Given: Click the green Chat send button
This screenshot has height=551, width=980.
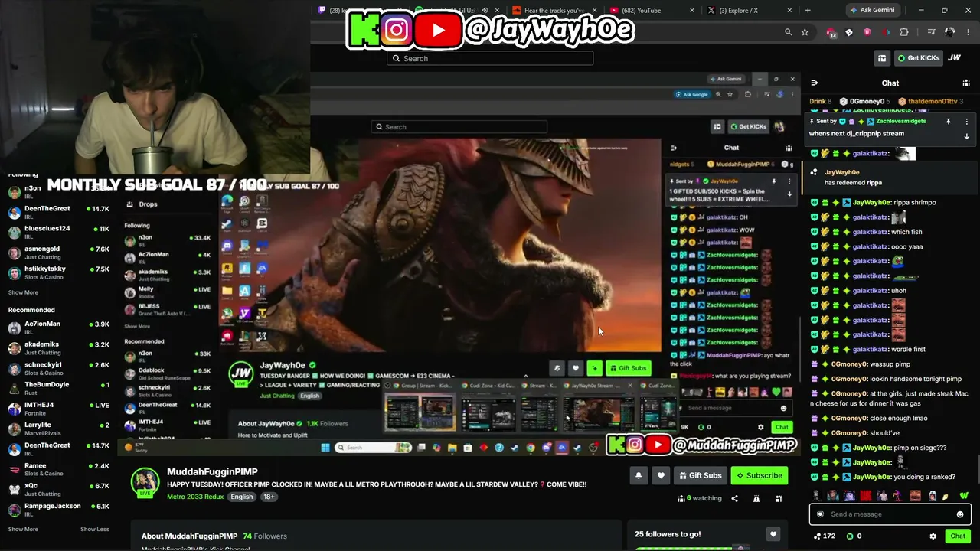Looking at the screenshot, I should click(958, 536).
